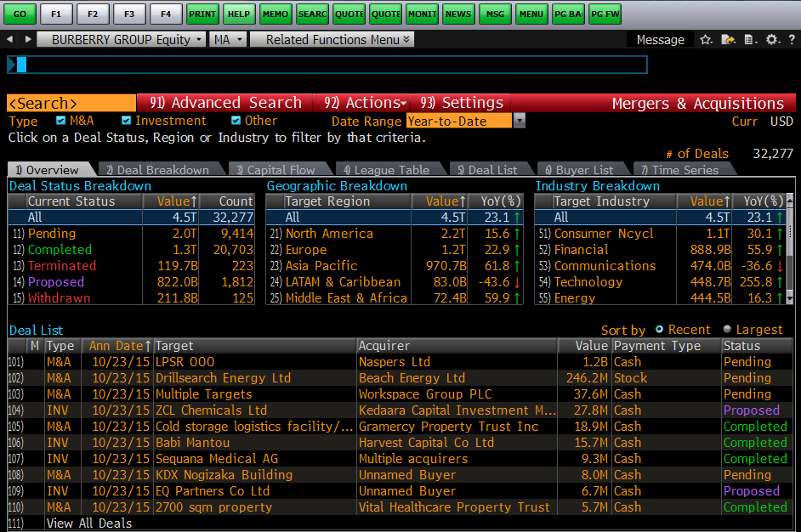The image size is (801, 532).
Task: Expand the Related Functions Menu
Action: coord(338,39)
